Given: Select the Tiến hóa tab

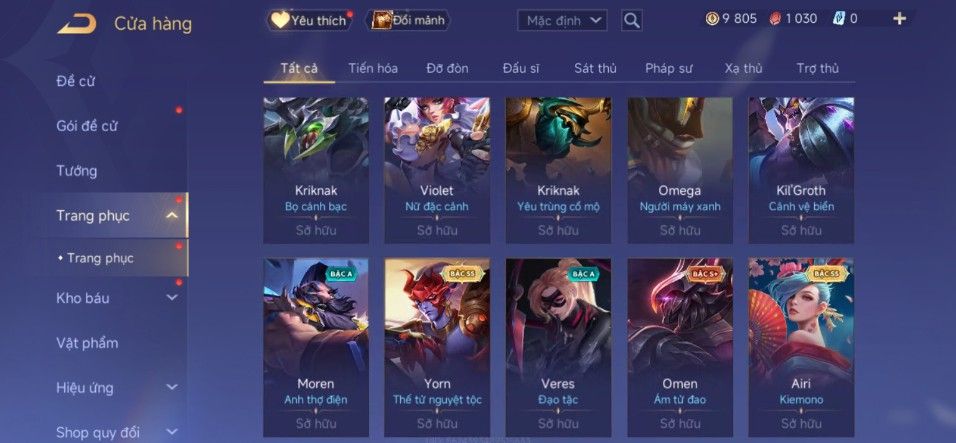Looking at the screenshot, I should click(x=373, y=68).
